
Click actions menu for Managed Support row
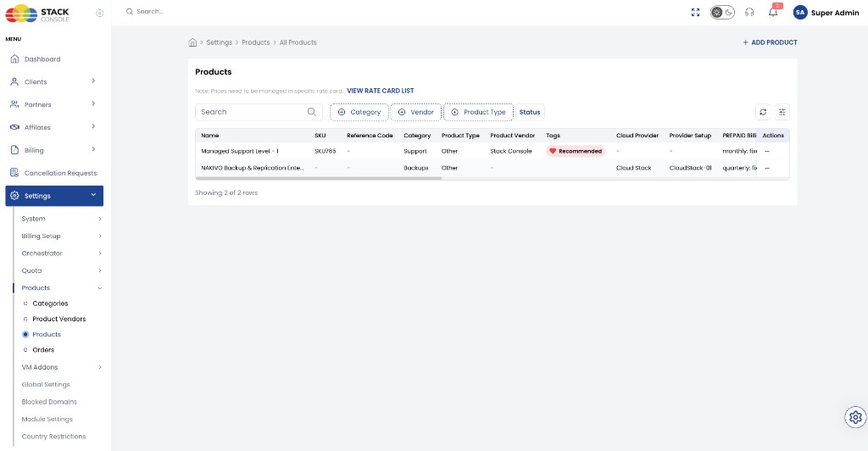click(x=767, y=151)
